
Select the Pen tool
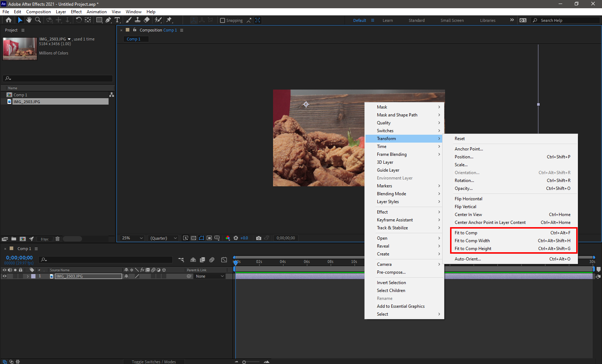[x=108, y=20]
